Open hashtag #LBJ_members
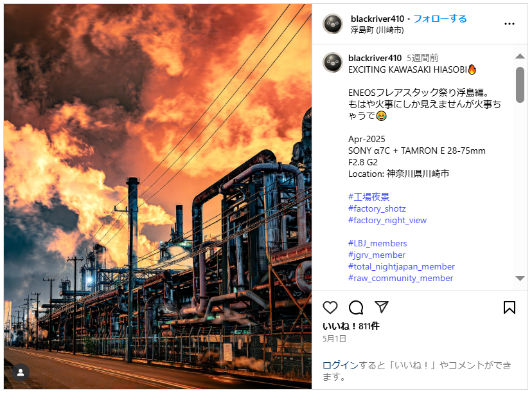This screenshot has height=393, width=532. (x=377, y=243)
